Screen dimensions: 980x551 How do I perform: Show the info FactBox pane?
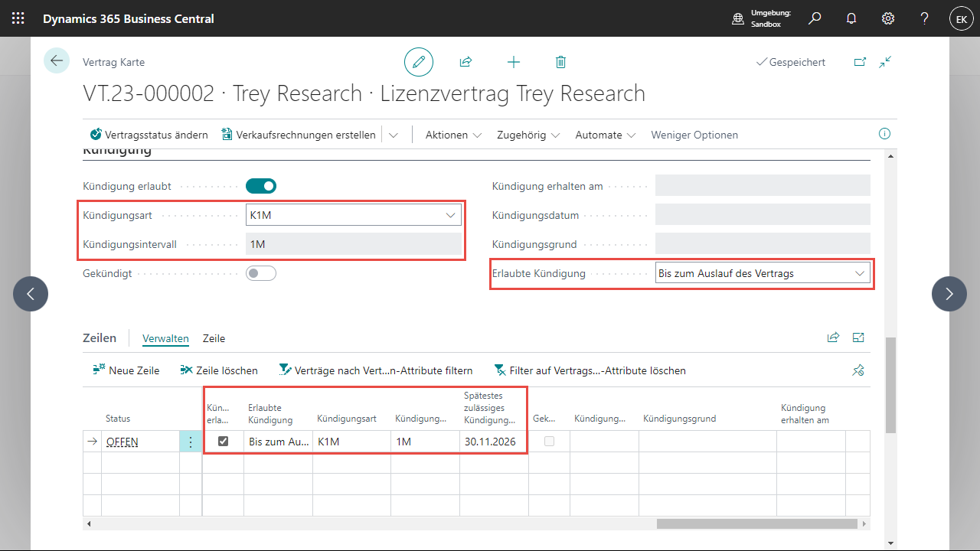[x=885, y=134]
